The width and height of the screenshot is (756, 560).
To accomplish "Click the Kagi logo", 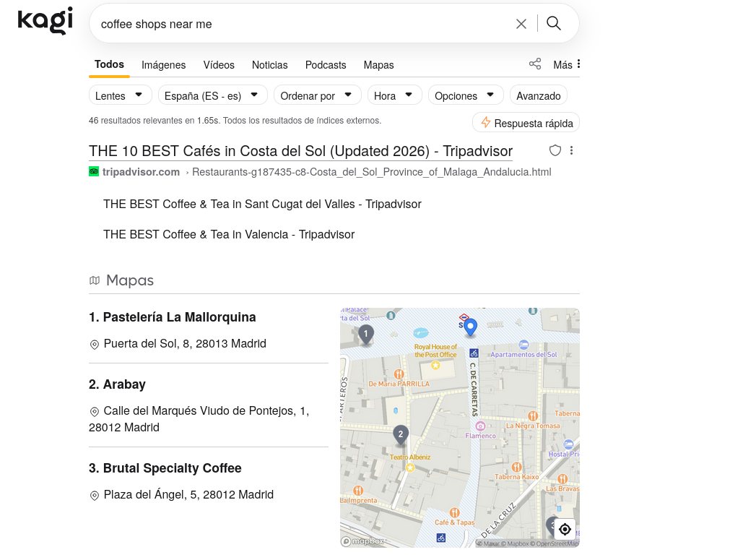I will click(45, 21).
